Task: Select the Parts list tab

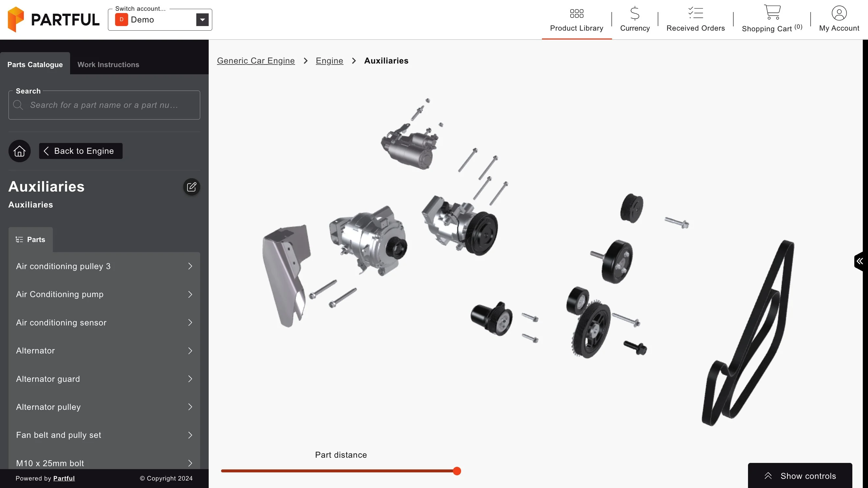Action: tap(31, 240)
